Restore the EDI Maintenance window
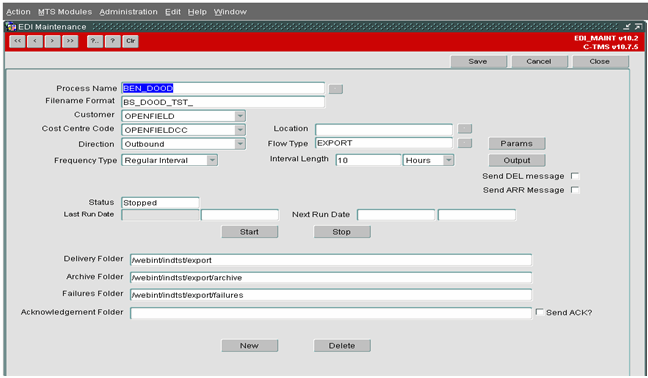 coord(638,27)
